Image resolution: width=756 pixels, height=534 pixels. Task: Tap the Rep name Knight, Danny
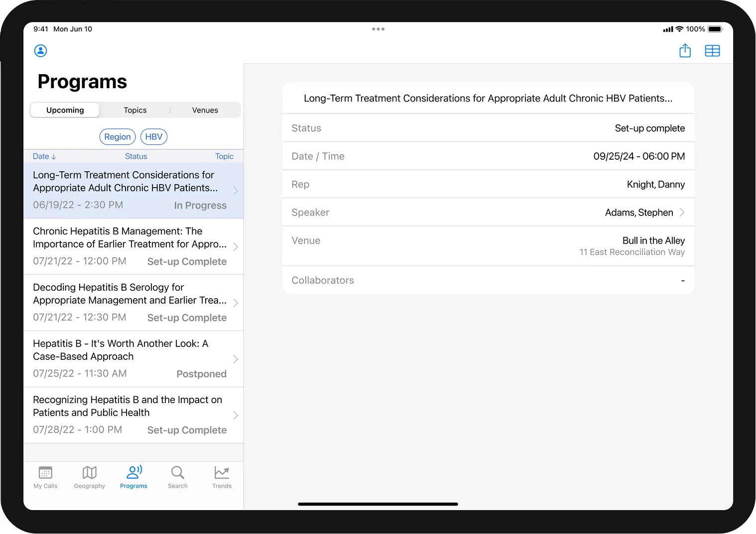click(x=655, y=185)
